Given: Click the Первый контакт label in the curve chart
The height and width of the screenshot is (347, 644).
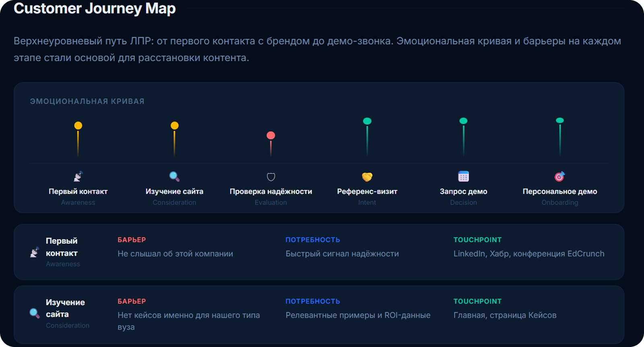Looking at the screenshot, I should pos(78,192).
